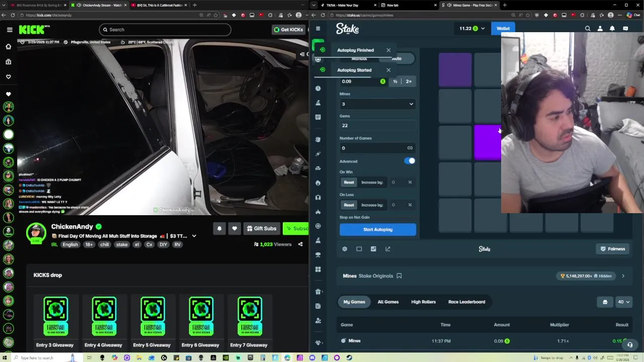This screenshot has height=362, width=644.
Task: Open Stake chat bubble icon
Action: click(x=625, y=29)
